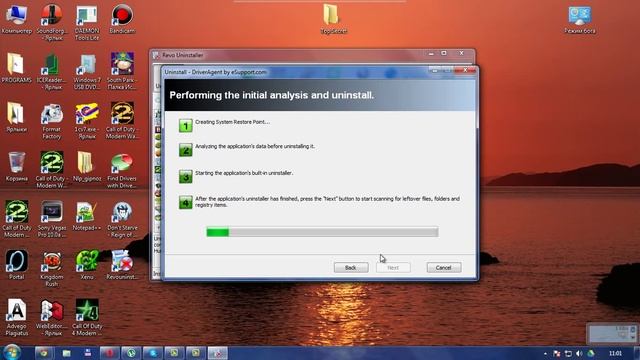Viewport: 640px width, 360px height.
Task: Click 'Creating System Restore Point...' text
Action: tap(232, 122)
